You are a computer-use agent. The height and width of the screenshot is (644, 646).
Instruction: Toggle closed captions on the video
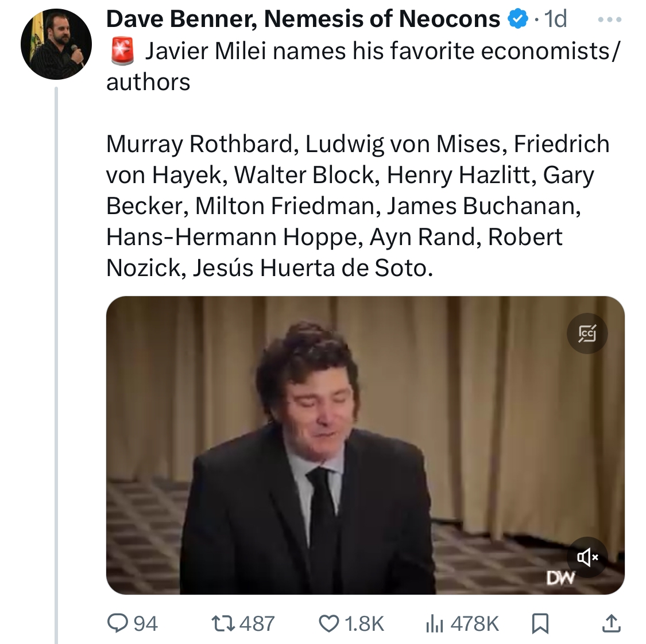point(587,333)
